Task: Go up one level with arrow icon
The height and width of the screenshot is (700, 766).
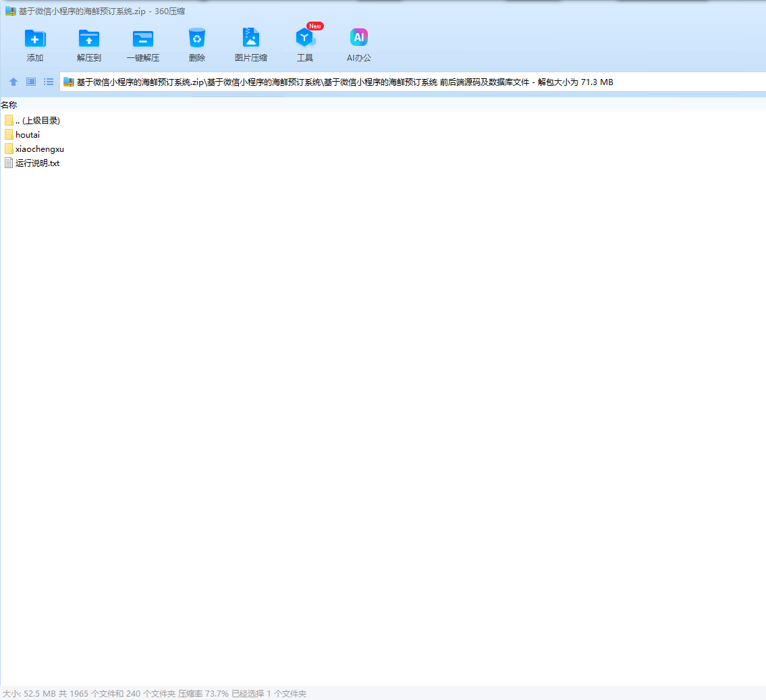Action: pos(13,82)
